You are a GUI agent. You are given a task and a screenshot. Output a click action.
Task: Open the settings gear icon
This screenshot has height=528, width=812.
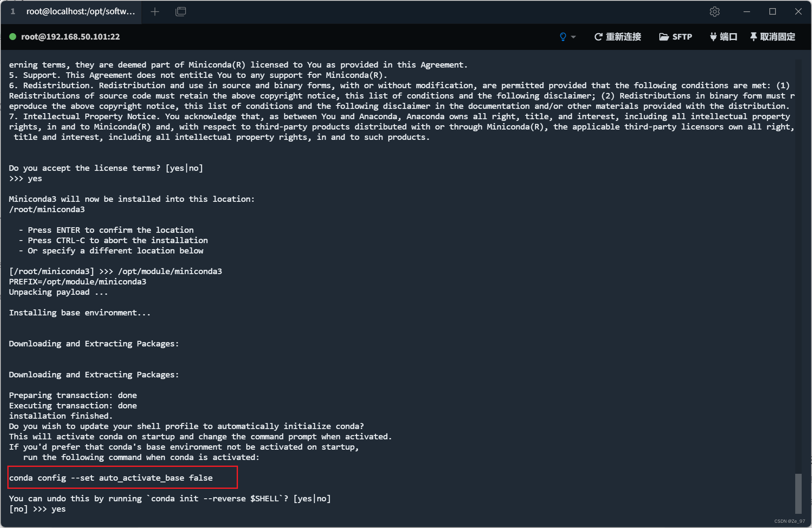tap(715, 12)
